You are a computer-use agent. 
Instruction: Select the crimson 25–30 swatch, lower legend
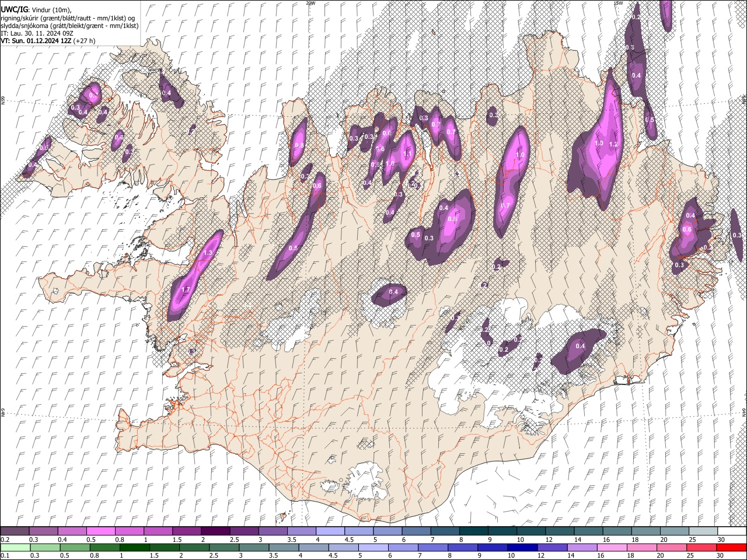click(x=703, y=547)
